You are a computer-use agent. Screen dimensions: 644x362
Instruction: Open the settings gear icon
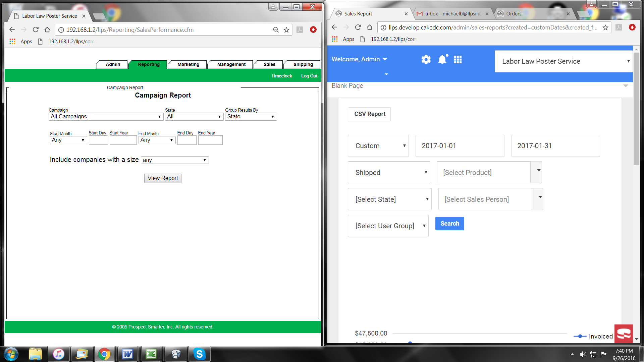[x=426, y=60]
